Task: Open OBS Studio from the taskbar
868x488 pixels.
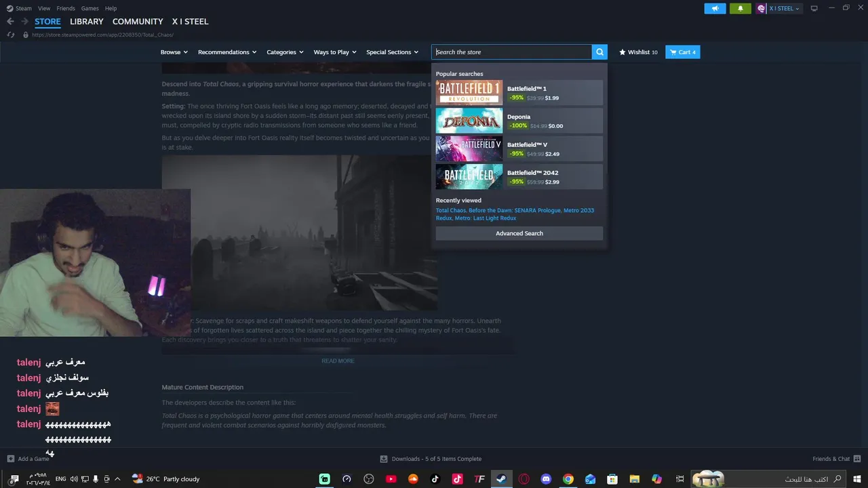Action: 368,479
